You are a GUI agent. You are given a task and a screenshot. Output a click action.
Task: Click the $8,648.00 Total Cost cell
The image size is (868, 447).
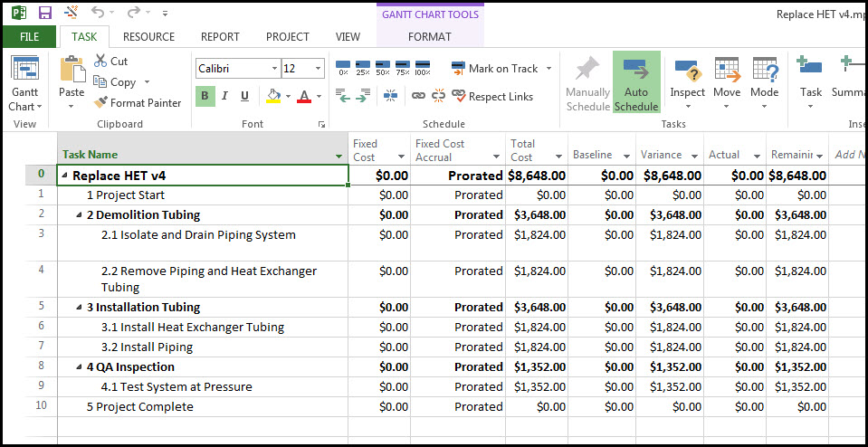coord(537,176)
